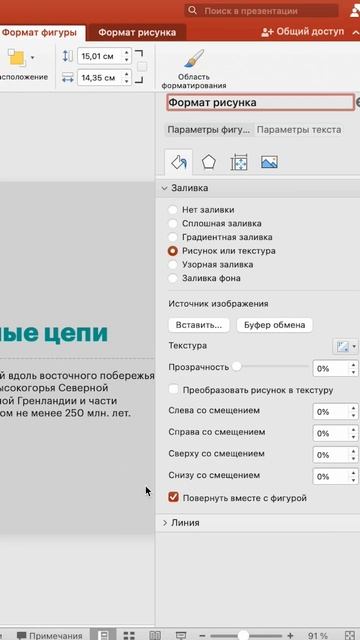This screenshot has width=360, height=640.
Task: Select Параметры текста pane tab
Action: (x=299, y=130)
